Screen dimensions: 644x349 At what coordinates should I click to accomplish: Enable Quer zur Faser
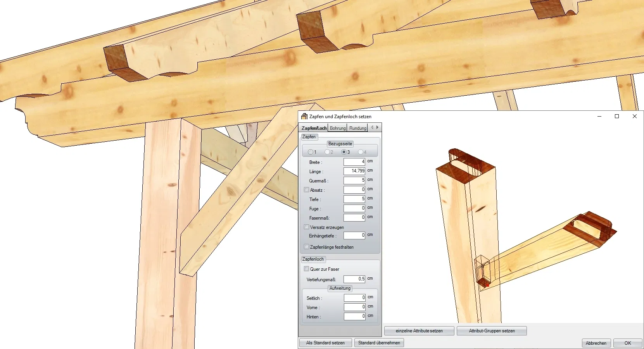pyautogui.click(x=307, y=269)
